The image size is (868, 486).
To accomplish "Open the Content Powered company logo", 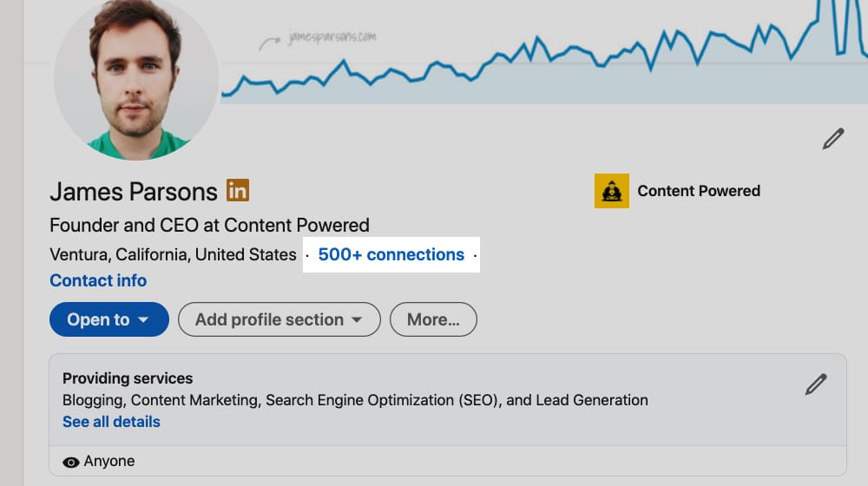I will (x=612, y=191).
